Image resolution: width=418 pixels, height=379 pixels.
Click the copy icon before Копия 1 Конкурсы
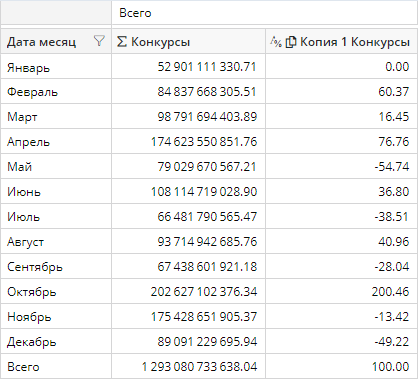[x=291, y=42]
